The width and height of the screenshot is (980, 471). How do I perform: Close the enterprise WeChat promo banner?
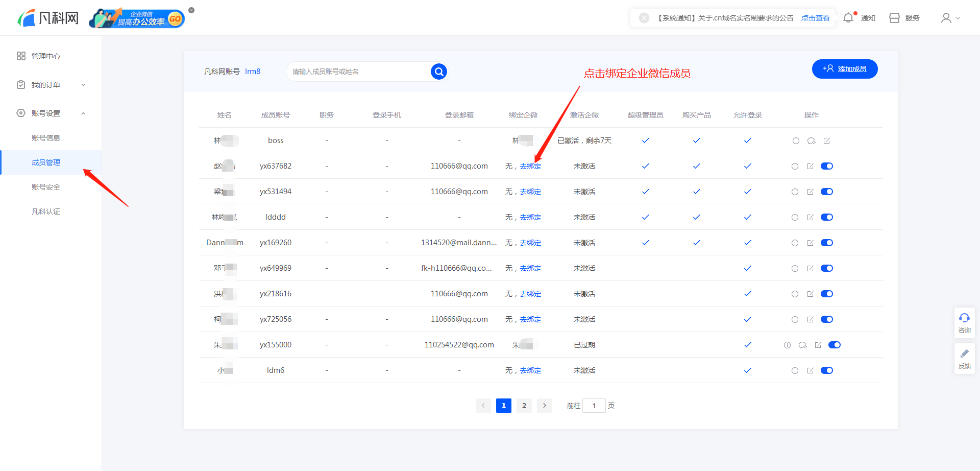(x=191, y=10)
